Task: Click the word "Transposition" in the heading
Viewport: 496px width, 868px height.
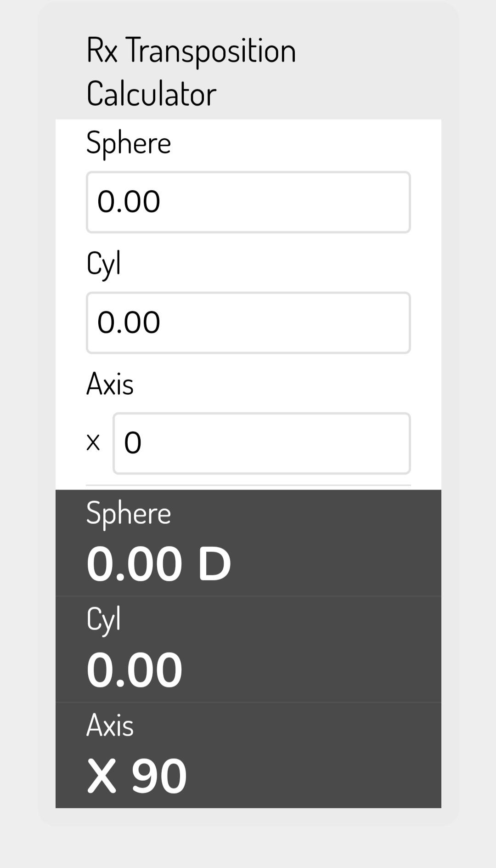Action: click(211, 51)
